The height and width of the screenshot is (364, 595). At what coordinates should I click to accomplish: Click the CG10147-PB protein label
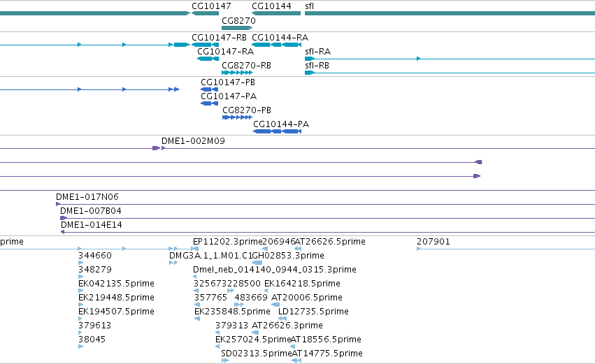coord(228,82)
